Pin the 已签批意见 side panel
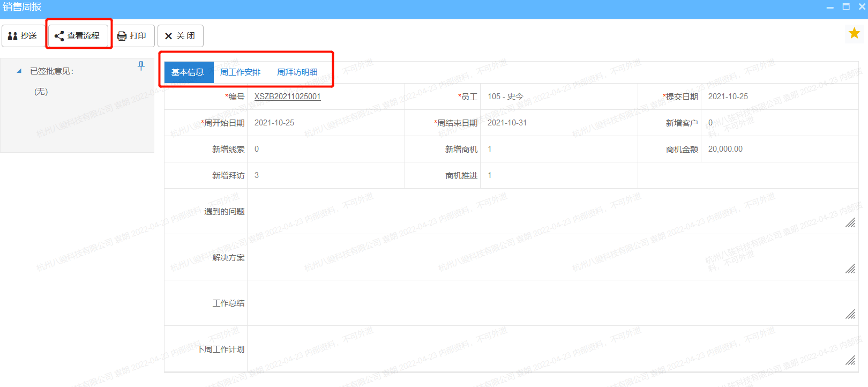868x387 pixels. tap(141, 65)
